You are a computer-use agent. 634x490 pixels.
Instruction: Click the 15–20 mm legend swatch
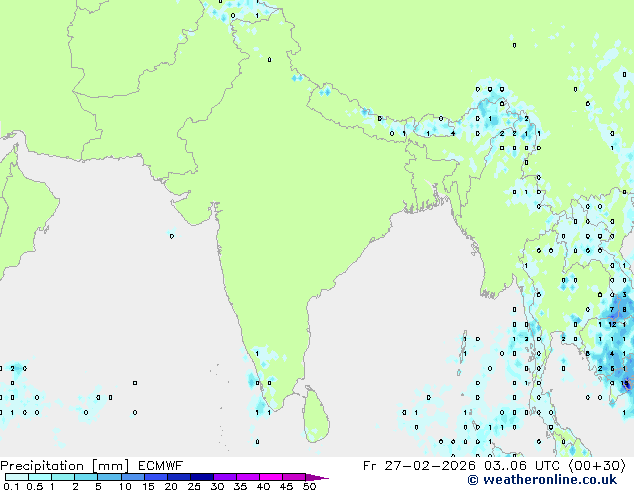pyautogui.click(x=155, y=477)
